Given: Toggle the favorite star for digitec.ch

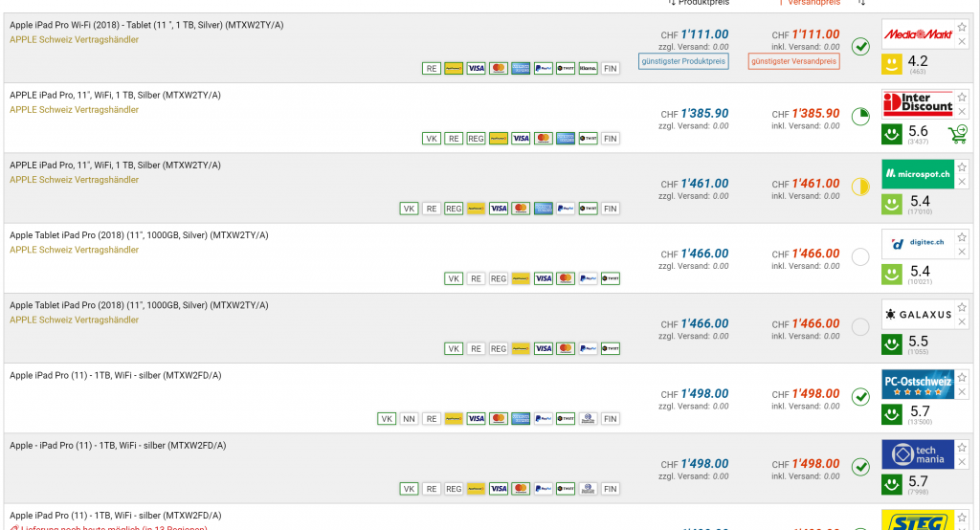Looking at the screenshot, I should 962,236.
